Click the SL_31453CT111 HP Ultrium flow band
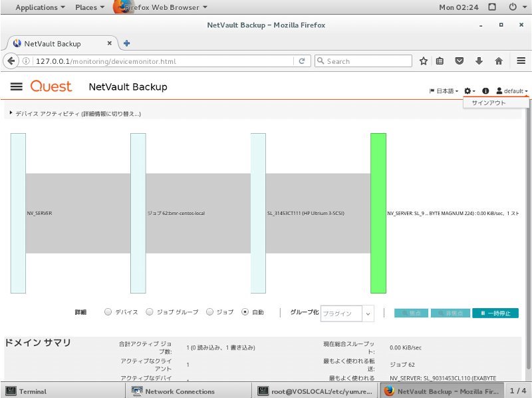 [x=318, y=213]
